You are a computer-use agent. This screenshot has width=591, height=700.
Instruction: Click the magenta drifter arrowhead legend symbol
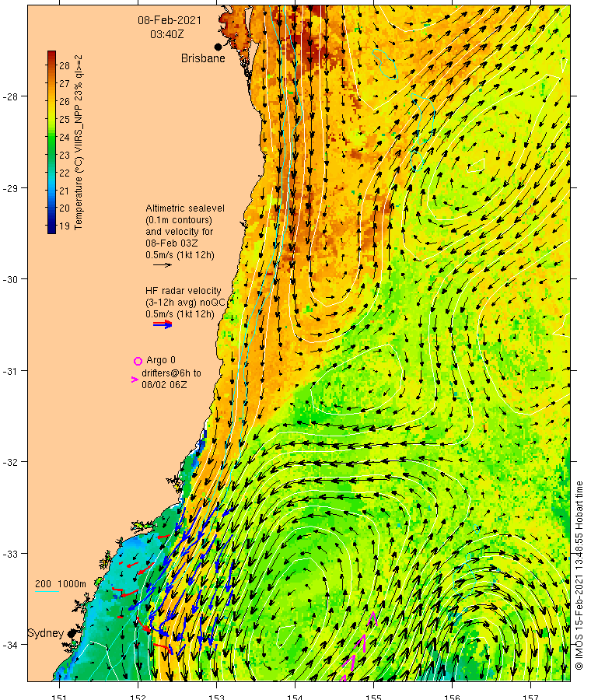click(135, 380)
